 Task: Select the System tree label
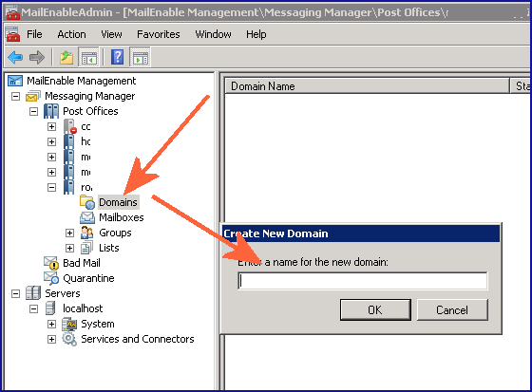coord(98,324)
